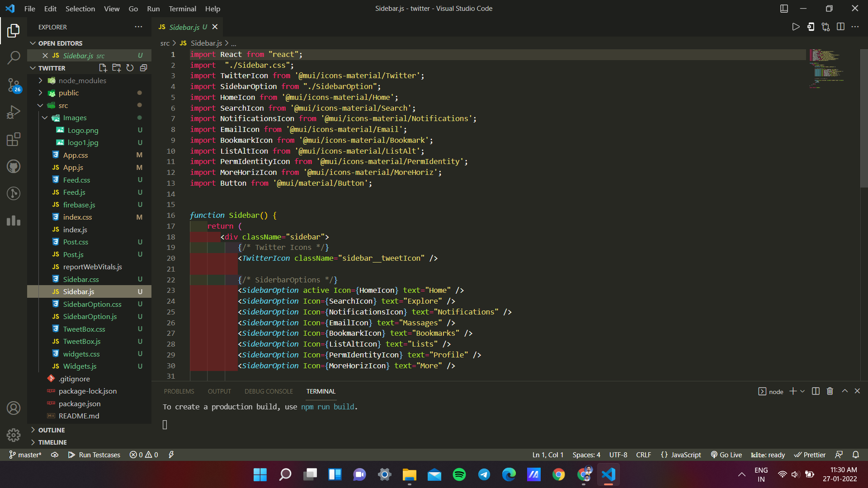The image size is (868, 488).
Task: Open editor More Actions ellipsis
Action: [855, 27]
